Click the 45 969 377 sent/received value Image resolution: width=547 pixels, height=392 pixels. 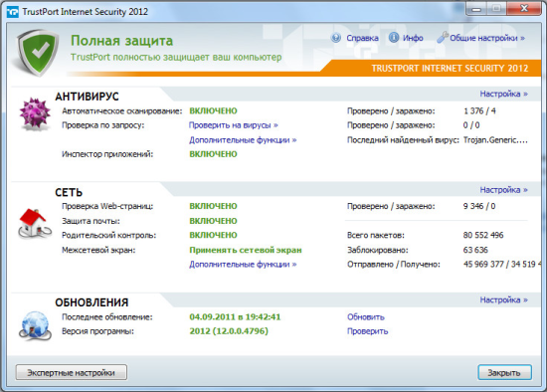point(501,265)
